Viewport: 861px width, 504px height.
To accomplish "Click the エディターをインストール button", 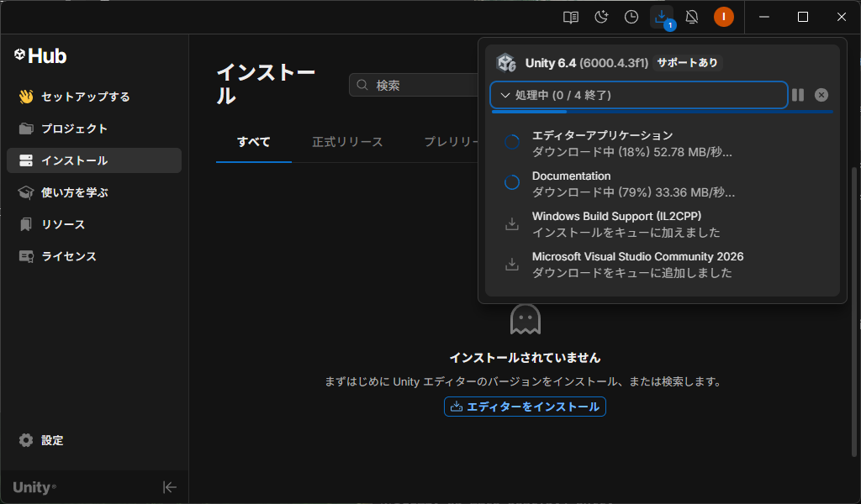I will pos(525,407).
